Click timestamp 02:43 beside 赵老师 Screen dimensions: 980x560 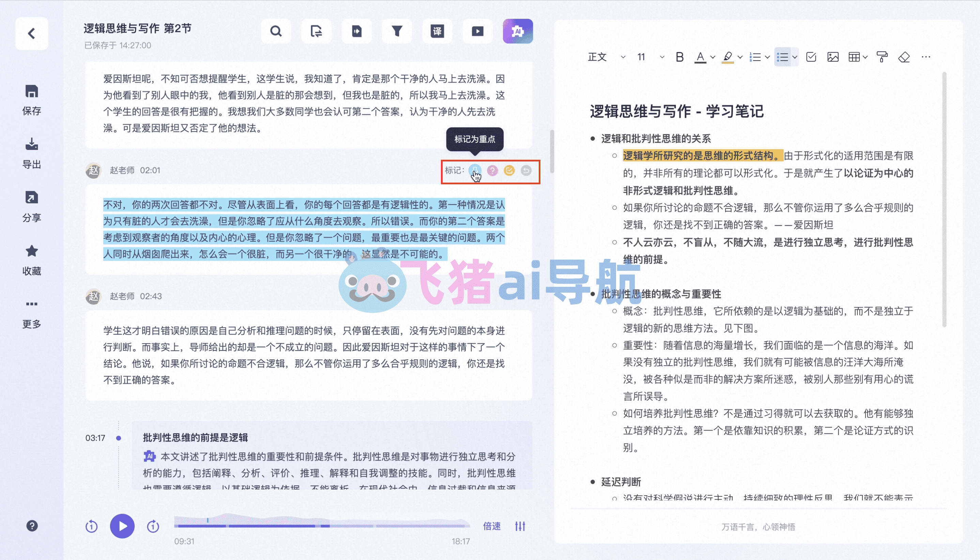(151, 296)
